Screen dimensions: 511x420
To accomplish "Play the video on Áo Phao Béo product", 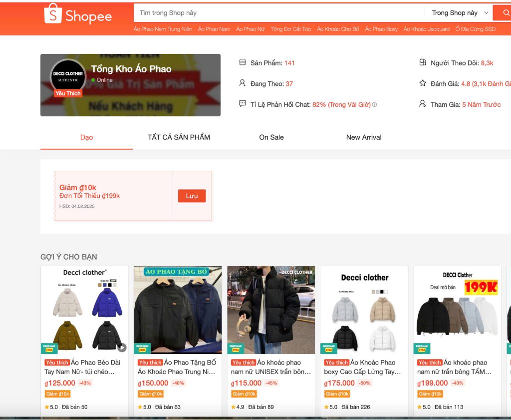I will [122, 348].
